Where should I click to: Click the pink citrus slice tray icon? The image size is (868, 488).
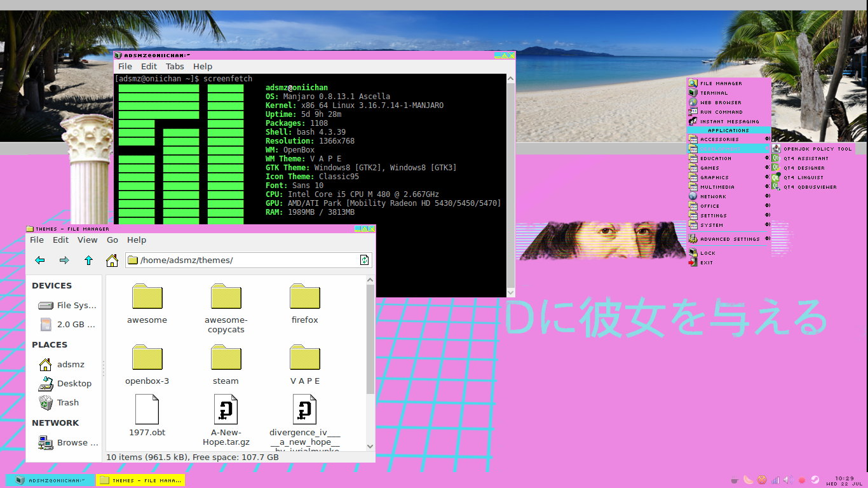(748, 480)
